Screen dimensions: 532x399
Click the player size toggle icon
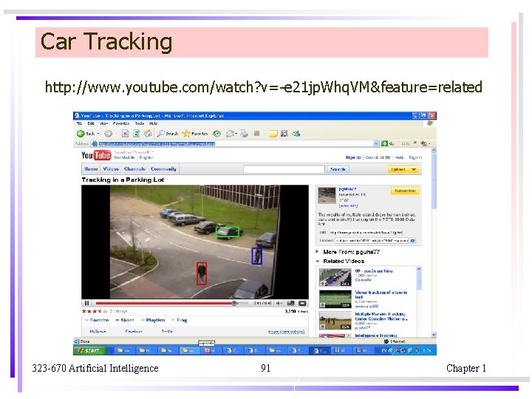(291, 303)
